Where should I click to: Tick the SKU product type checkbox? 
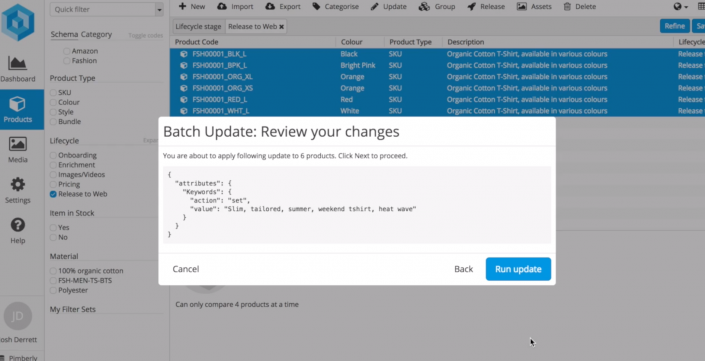tap(53, 93)
